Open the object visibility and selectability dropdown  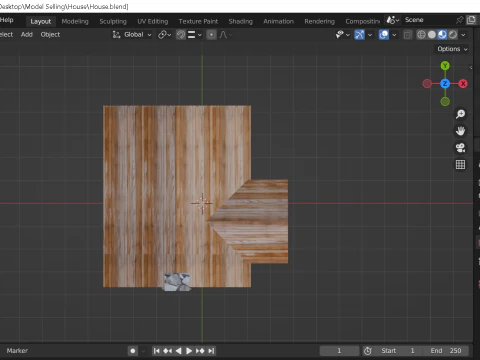pos(342,34)
